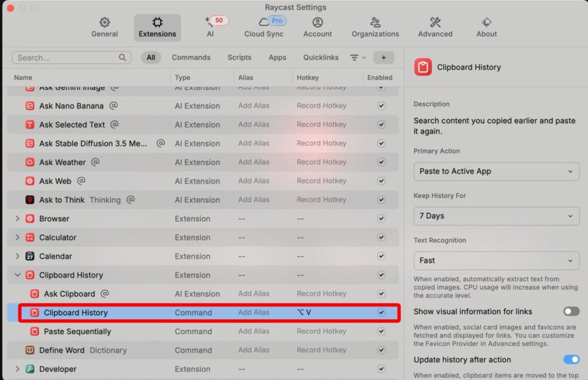Expand the Browser extension row
The image size is (588, 380).
[x=17, y=219]
